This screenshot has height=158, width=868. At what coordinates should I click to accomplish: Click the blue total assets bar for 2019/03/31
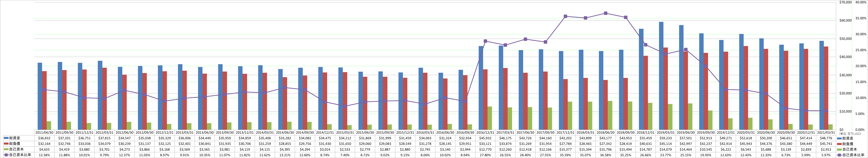(x=661, y=76)
